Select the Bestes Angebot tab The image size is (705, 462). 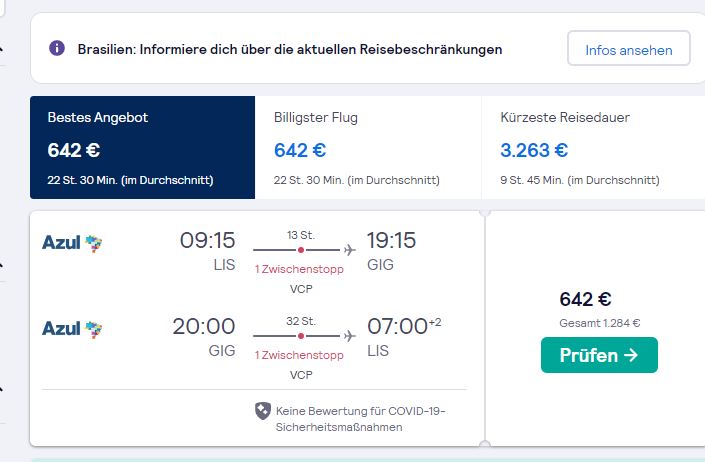(143, 147)
